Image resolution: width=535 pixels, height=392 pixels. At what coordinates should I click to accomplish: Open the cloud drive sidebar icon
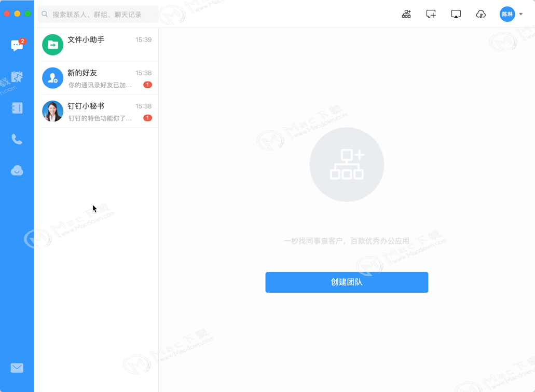[17, 170]
